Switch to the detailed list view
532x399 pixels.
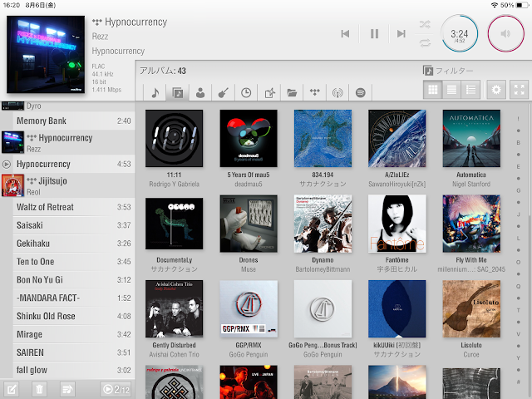(471, 90)
